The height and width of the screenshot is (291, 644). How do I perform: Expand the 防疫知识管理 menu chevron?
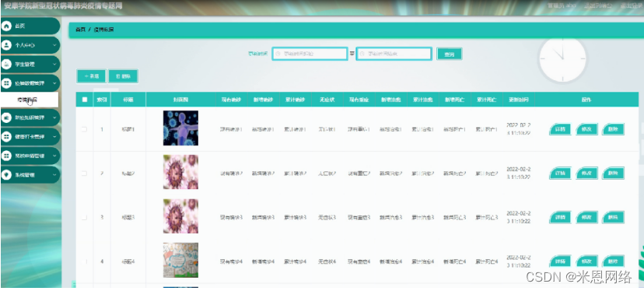click(x=54, y=117)
